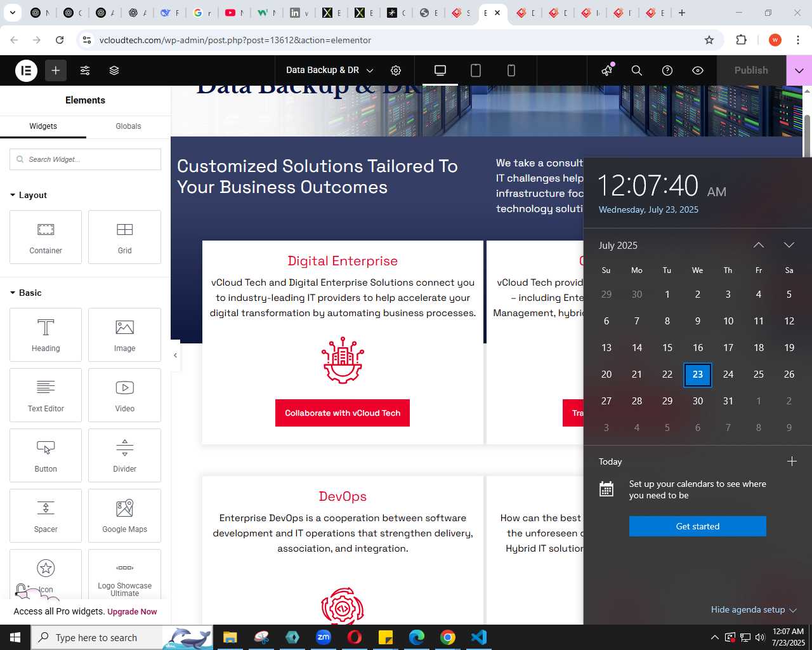
Task: Select the Google Maps widget
Action: pyautogui.click(x=124, y=515)
